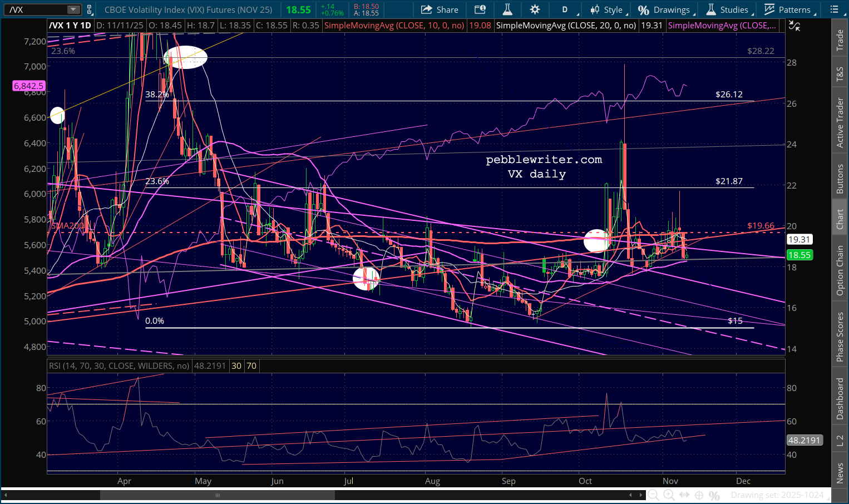Open the L2 side tab
This screenshot has width=849, height=504.
pos(840,441)
